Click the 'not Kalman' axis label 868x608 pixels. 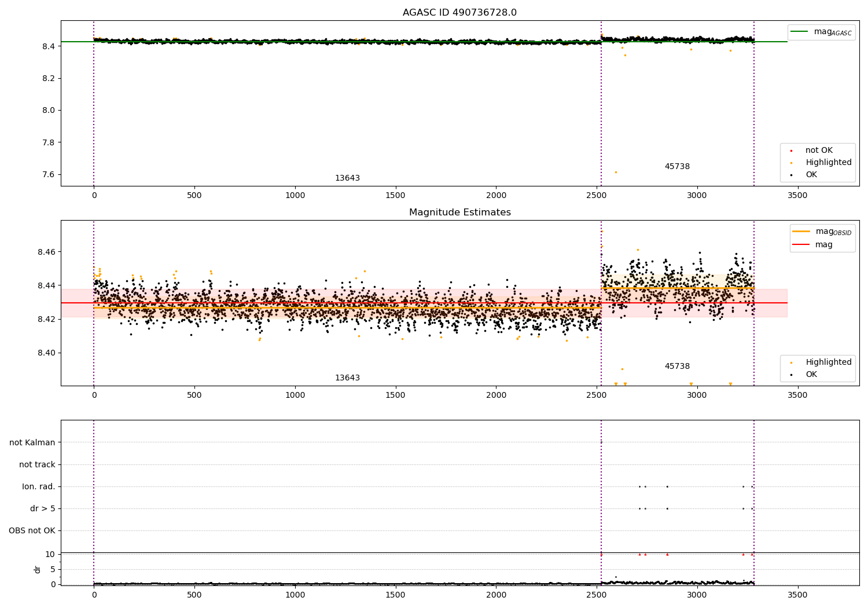(x=32, y=443)
